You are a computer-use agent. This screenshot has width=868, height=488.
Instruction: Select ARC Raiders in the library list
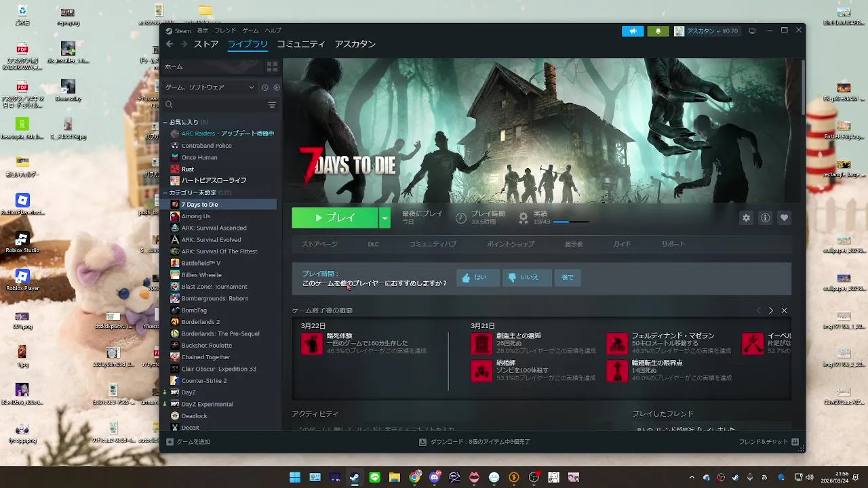(222, 134)
